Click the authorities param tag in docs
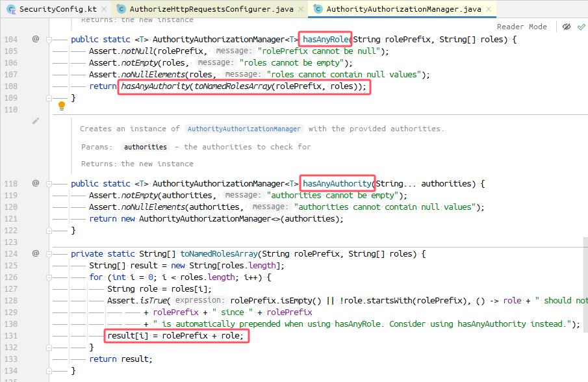588x382 pixels. click(146, 147)
